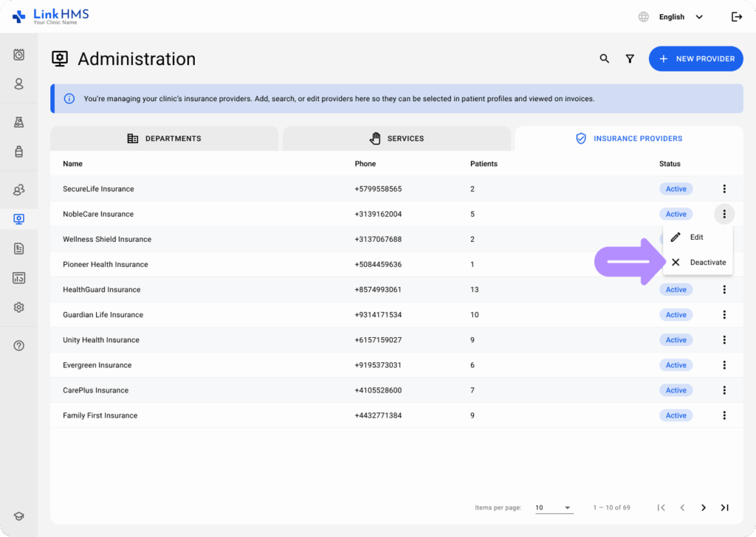This screenshot has width=756, height=537.
Task: Open the SecureLife Insurance three-dot menu
Action: (x=724, y=189)
